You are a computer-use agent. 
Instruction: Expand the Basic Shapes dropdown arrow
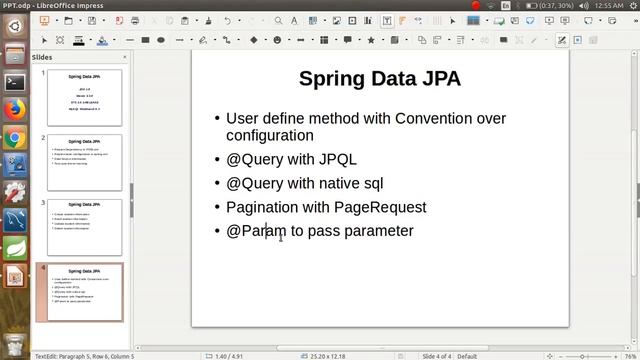[265, 40]
